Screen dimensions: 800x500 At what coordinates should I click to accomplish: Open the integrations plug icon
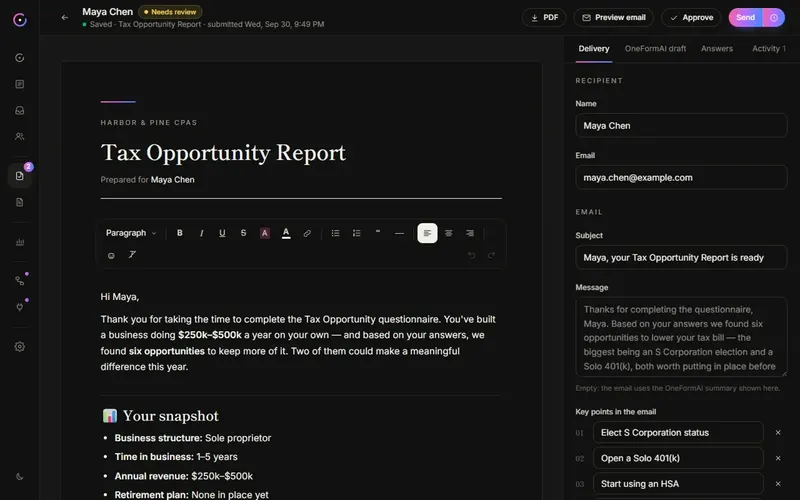[x=19, y=307]
